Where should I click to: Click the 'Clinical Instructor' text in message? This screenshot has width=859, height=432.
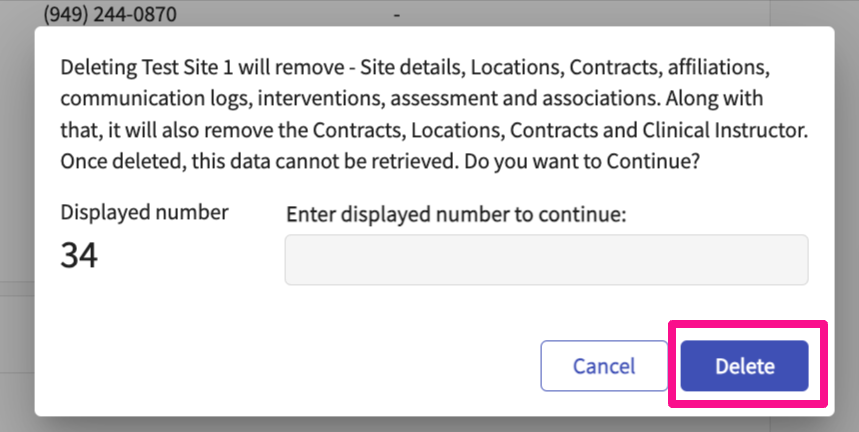725,130
